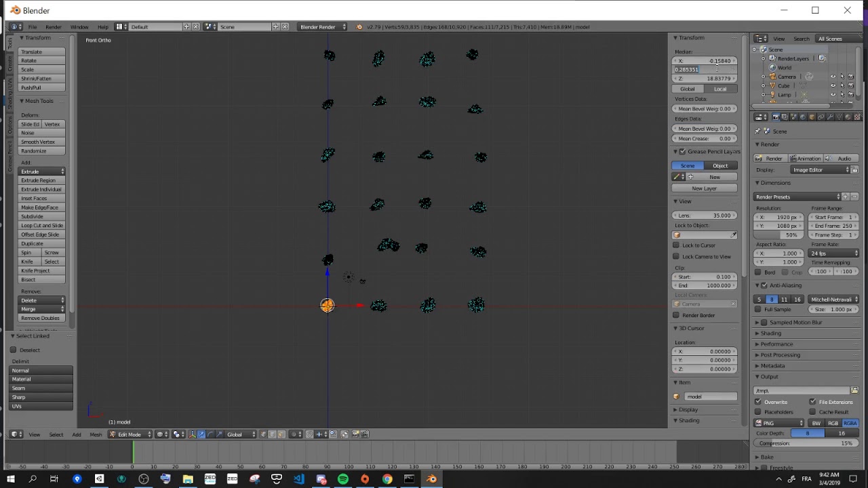Open the mesh data triangle tab icon

tap(839, 117)
